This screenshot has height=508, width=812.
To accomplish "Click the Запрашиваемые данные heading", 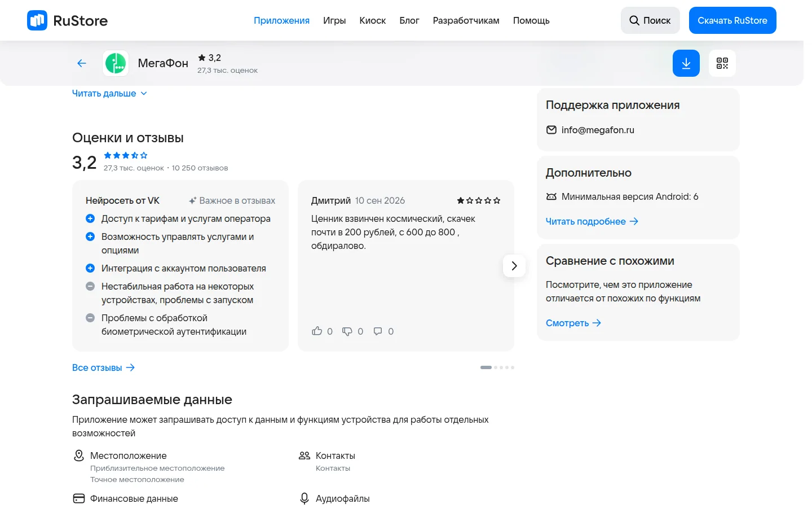I will click(152, 400).
